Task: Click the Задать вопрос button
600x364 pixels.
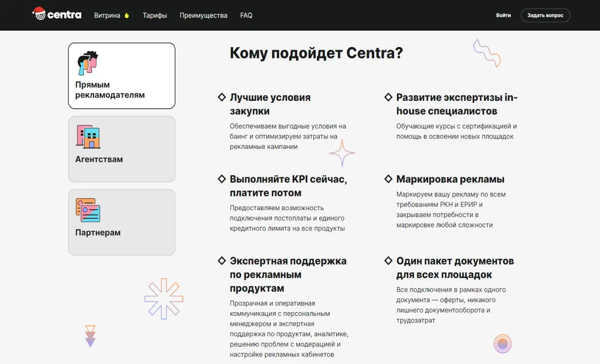Action: (x=545, y=15)
